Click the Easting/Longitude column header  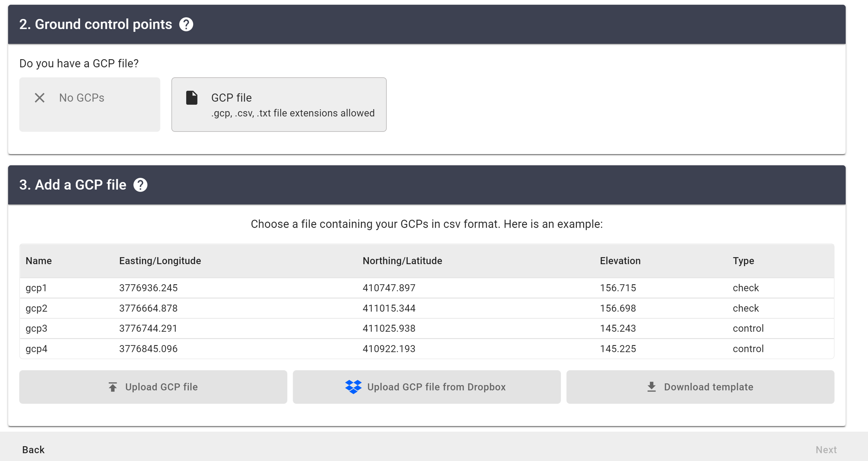[x=160, y=261]
